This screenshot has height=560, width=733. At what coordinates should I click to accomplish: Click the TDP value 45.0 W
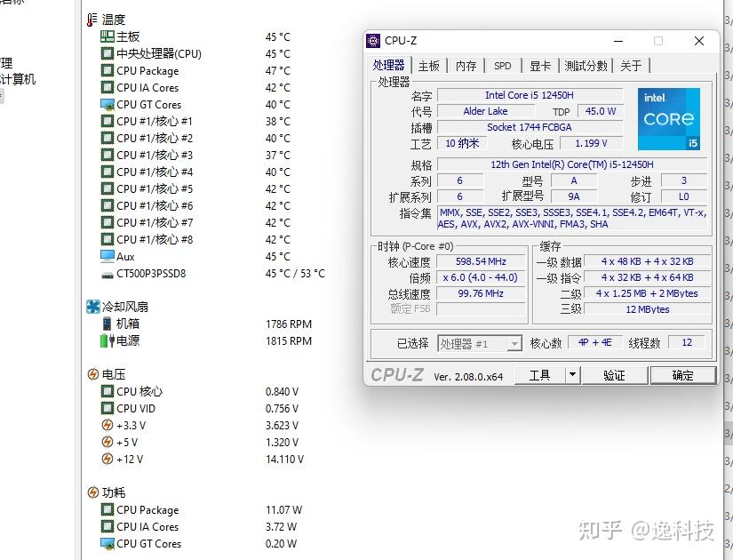601,111
